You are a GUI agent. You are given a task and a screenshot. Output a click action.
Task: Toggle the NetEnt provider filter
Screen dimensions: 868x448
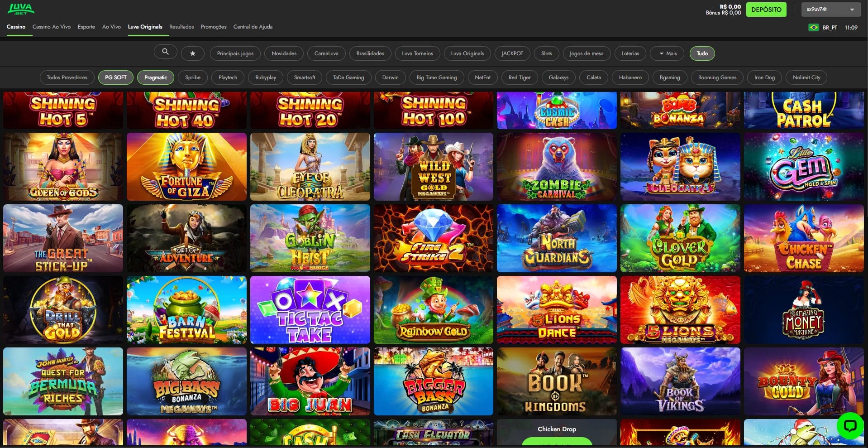(x=482, y=77)
